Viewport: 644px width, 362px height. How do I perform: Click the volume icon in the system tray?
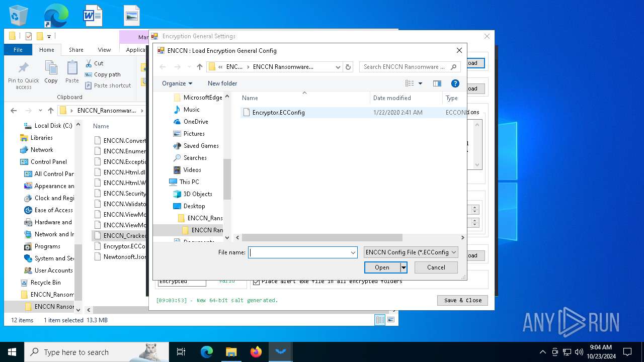579,352
